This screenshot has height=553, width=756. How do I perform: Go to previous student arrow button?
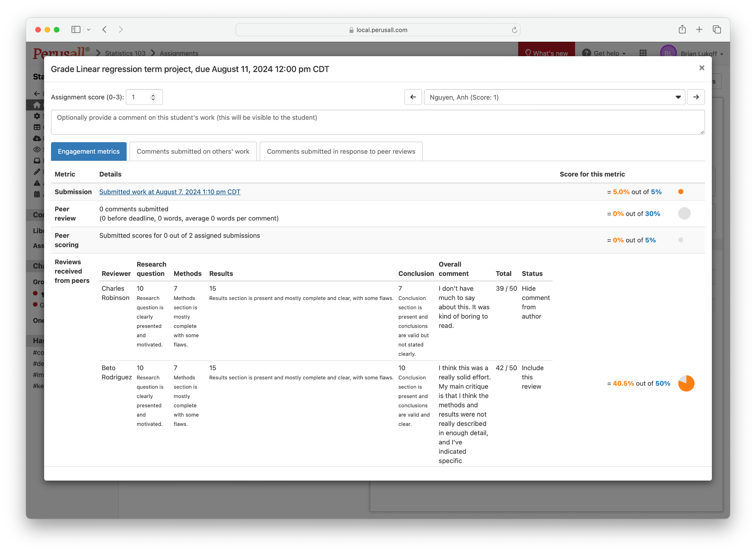coord(413,97)
